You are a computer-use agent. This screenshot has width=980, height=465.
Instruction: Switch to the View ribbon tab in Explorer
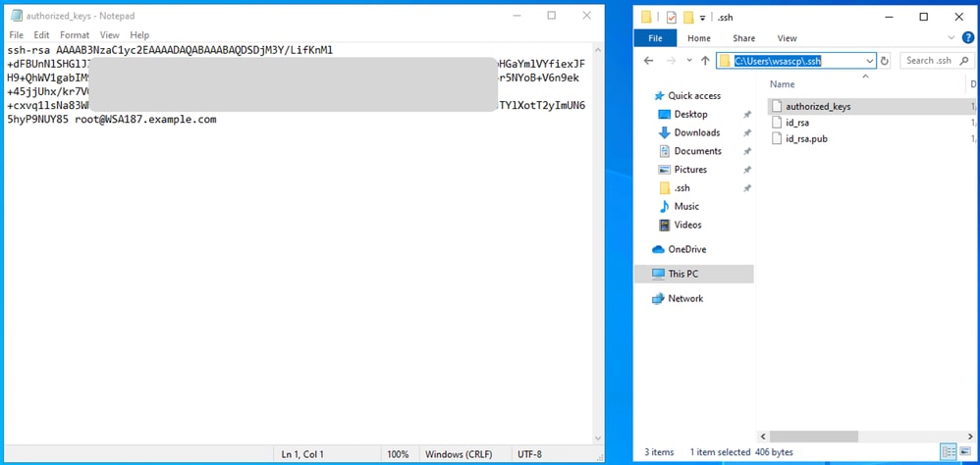click(787, 38)
